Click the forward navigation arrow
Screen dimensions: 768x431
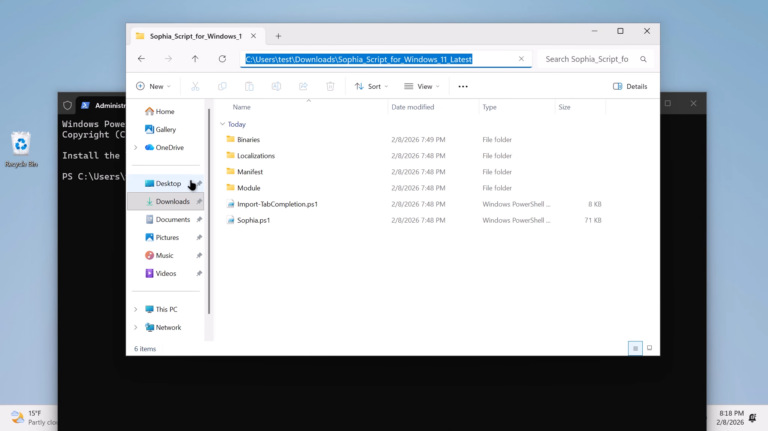(x=168, y=59)
